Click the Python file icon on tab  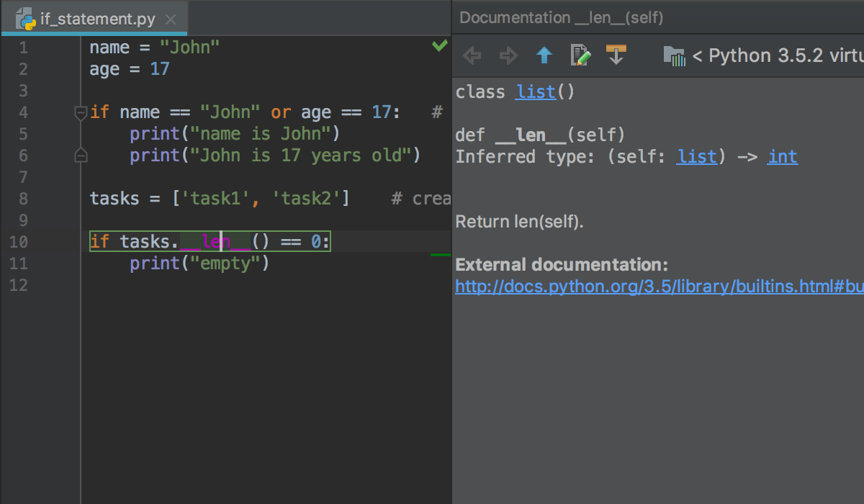pyautogui.click(x=24, y=18)
